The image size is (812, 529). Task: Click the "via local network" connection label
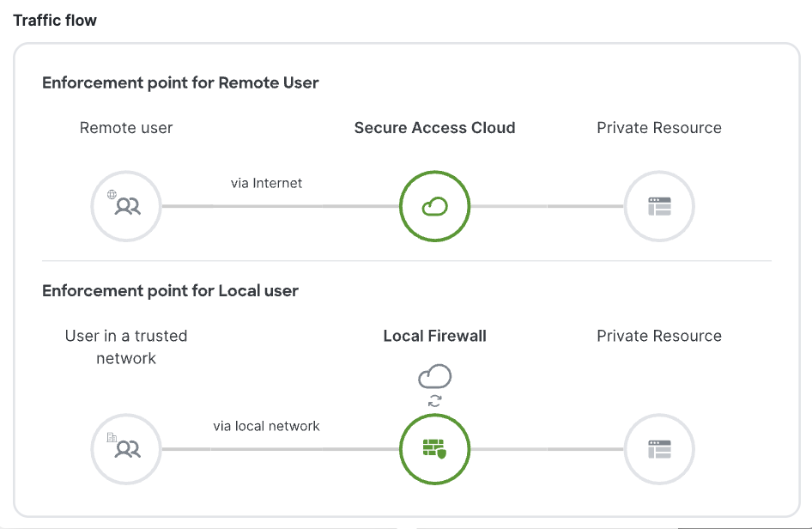pos(266,426)
